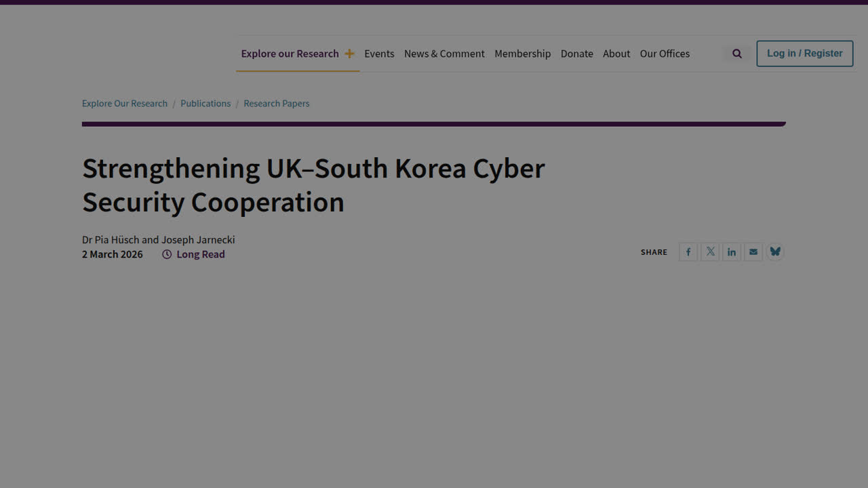868x488 pixels.
Task: Open Our Offices page
Action: tap(665, 54)
